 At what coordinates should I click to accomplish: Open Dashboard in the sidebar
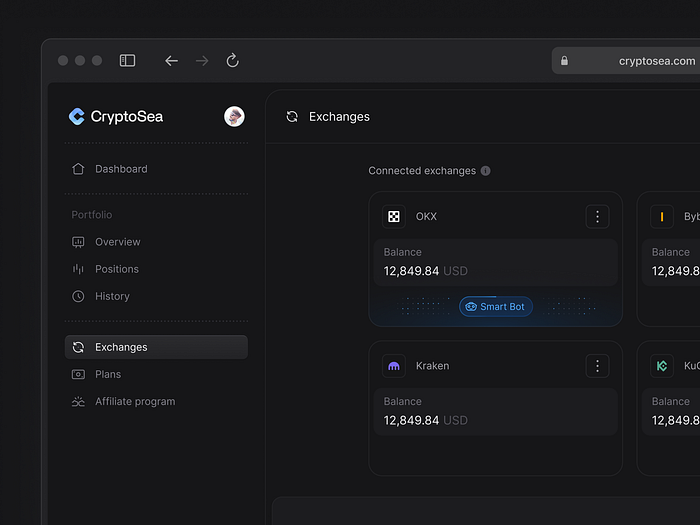tap(156, 169)
